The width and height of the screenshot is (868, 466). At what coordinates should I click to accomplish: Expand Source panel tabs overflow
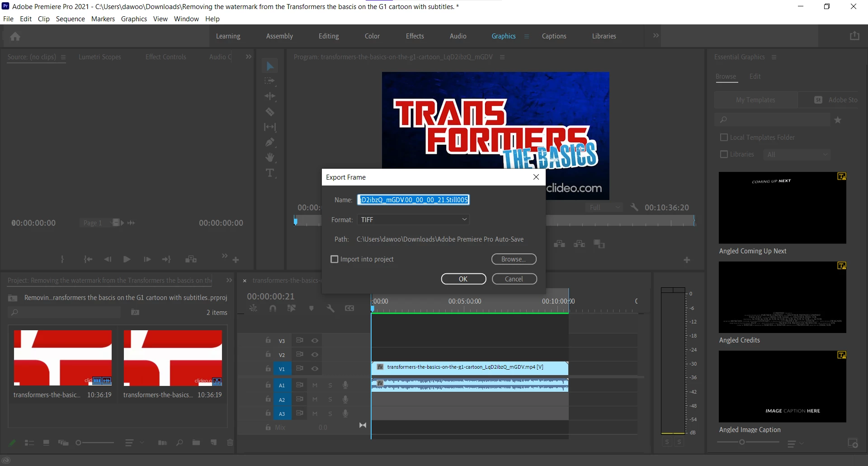coord(248,57)
